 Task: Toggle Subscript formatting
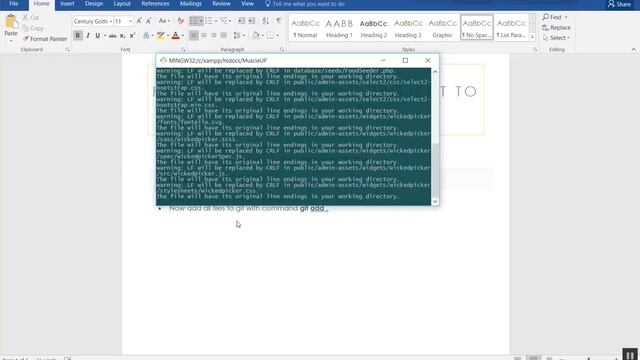tap(122, 36)
